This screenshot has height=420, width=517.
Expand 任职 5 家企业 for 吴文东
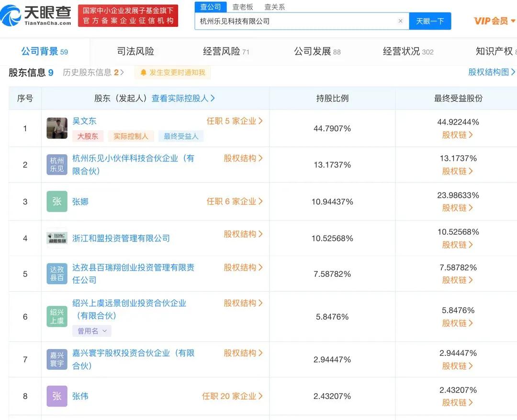[x=235, y=121]
